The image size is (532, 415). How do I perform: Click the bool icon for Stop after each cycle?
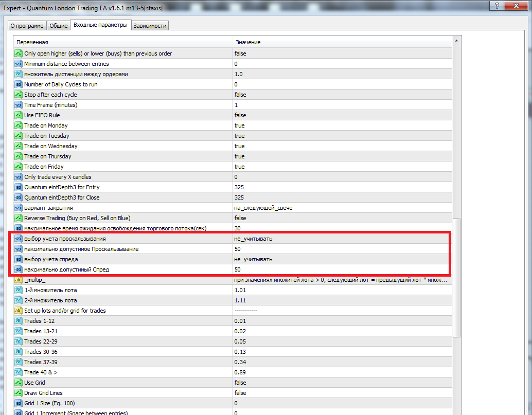(x=19, y=95)
